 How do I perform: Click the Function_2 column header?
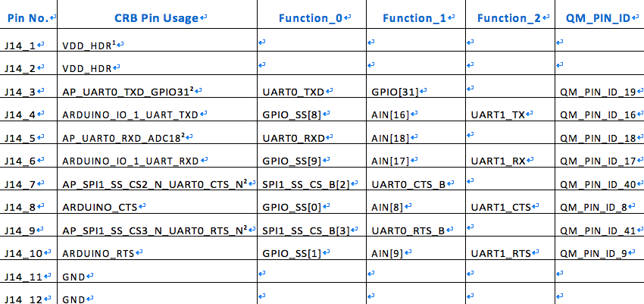click(x=510, y=17)
